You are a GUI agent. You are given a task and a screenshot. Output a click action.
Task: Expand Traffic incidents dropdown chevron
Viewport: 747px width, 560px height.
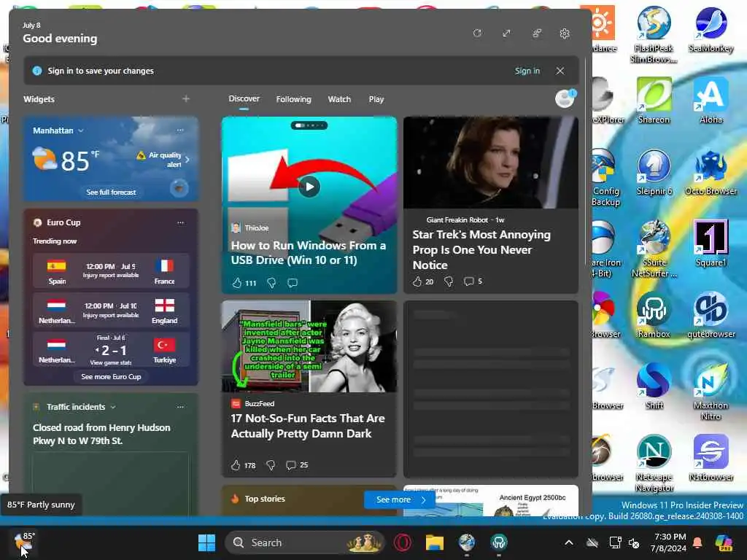(x=113, y=407)
